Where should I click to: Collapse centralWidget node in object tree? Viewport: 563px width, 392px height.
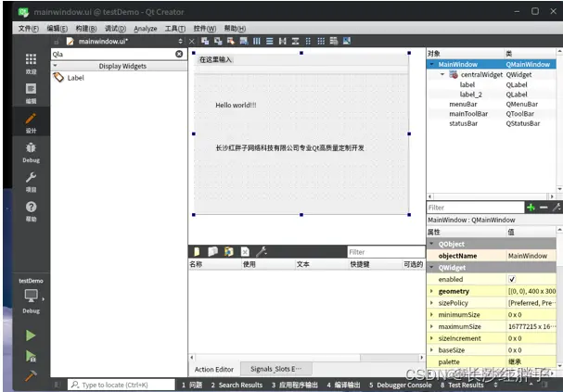[x=442, y=74]
